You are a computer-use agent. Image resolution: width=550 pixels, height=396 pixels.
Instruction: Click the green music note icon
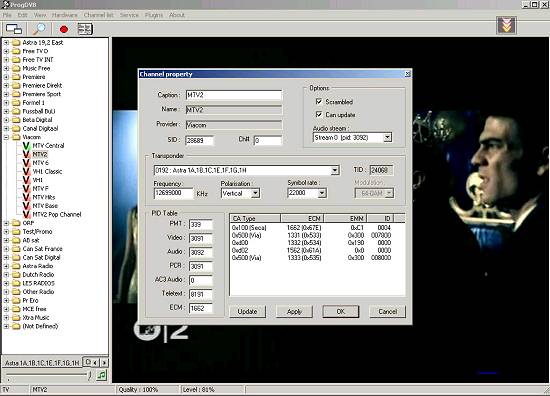pos(101,375)
